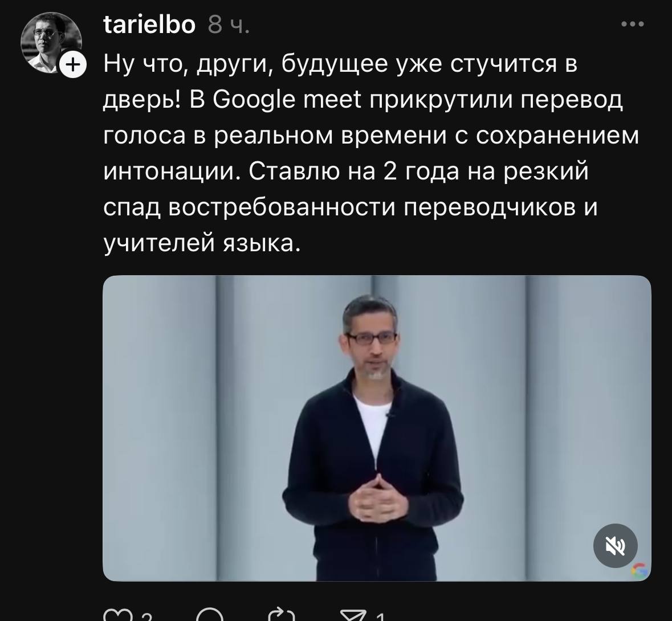Viewport: 672px width, 621px height.
Task: Repost using the circular arrows icon
Action: pos(282,615)
